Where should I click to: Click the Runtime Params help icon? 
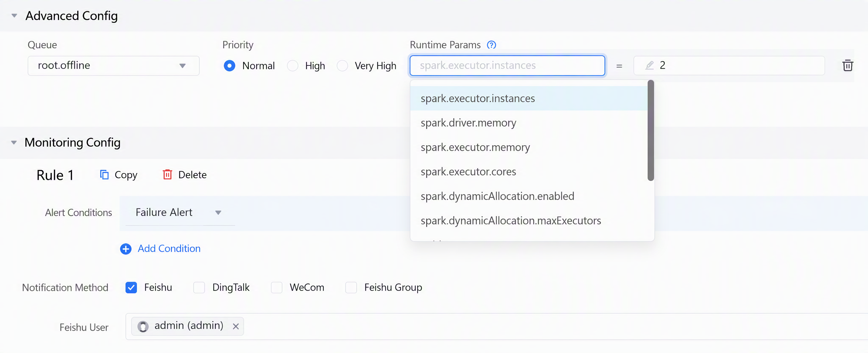tap(491, 45)
